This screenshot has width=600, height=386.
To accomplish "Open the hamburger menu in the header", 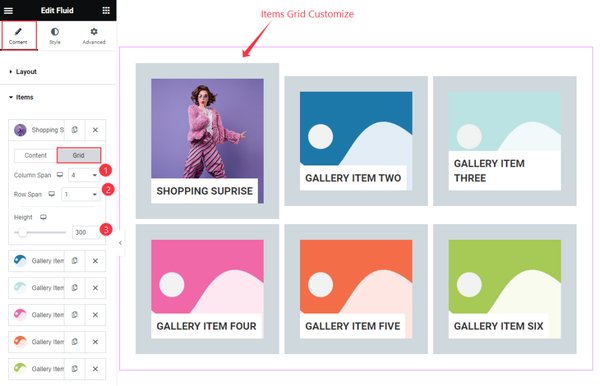I will click(x=8, y=11).
